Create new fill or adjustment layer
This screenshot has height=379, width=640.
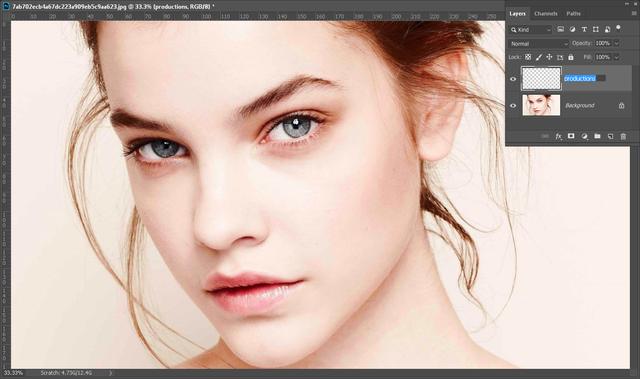click(584, 136)
